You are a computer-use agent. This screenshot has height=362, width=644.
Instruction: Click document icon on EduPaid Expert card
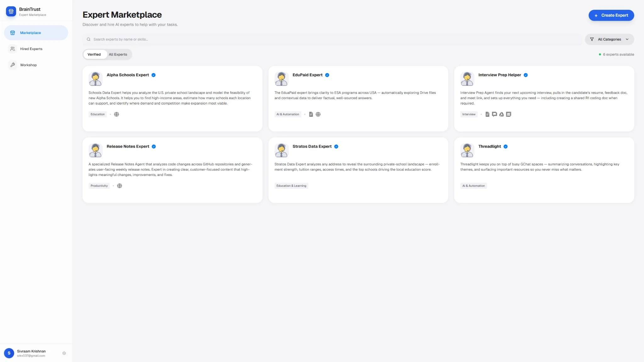tap(311, 114)
